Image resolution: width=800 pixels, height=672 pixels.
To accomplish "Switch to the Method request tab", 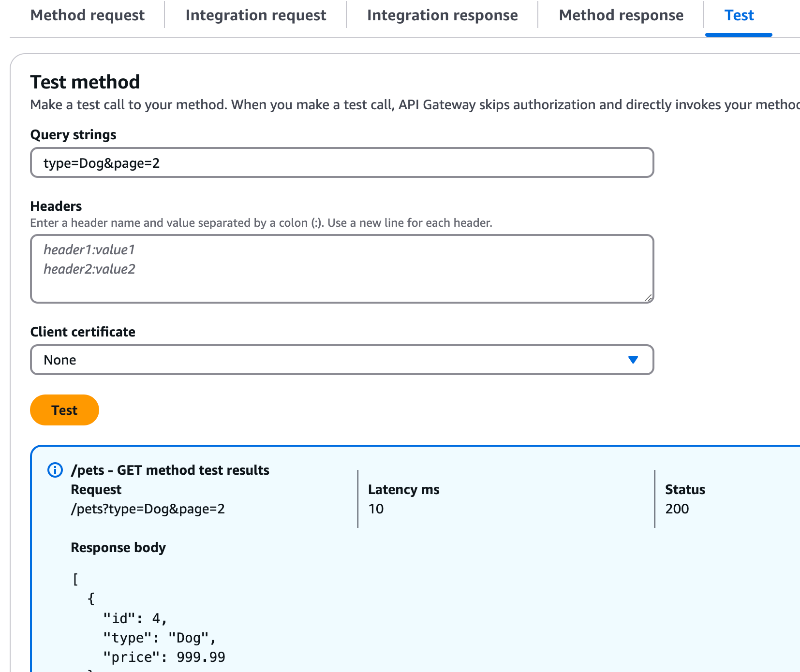I will click(x=87, y=15).
